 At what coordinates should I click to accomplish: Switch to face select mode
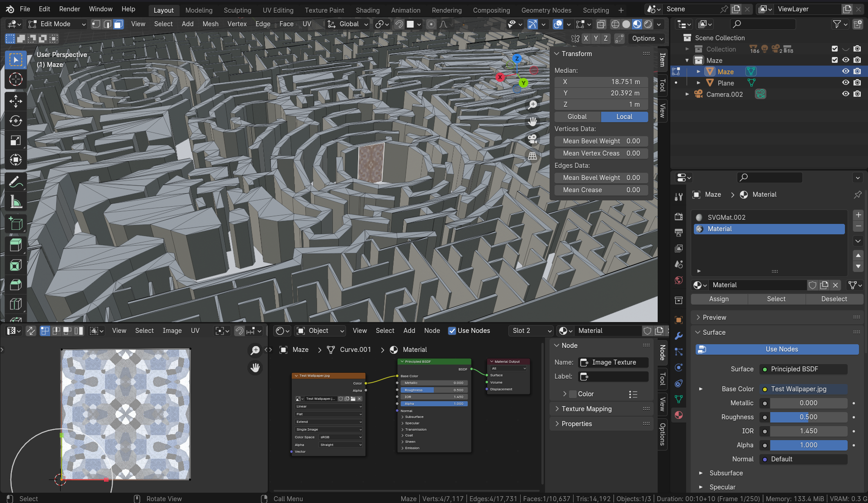(118, 24)
